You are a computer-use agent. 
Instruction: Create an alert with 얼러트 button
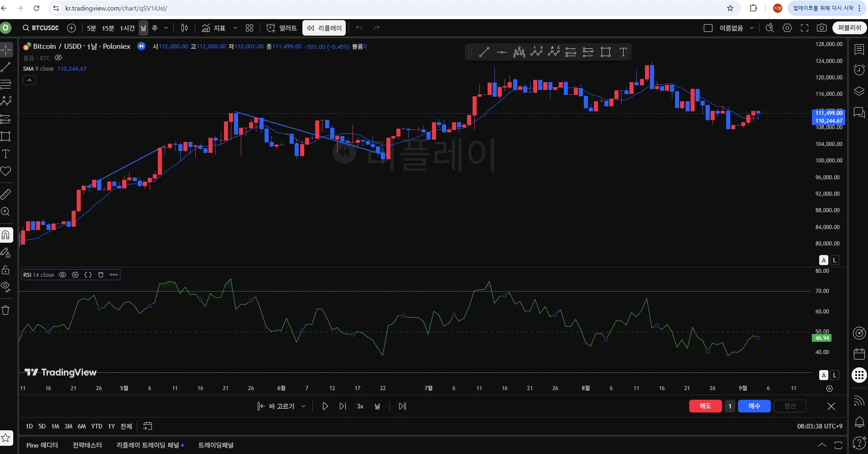click(x=281, y=28)
